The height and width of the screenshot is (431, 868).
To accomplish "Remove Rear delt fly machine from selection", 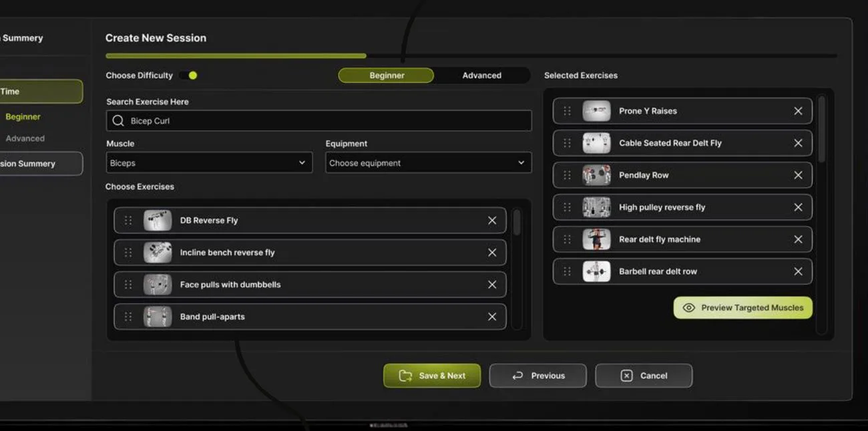I will 798,239.
